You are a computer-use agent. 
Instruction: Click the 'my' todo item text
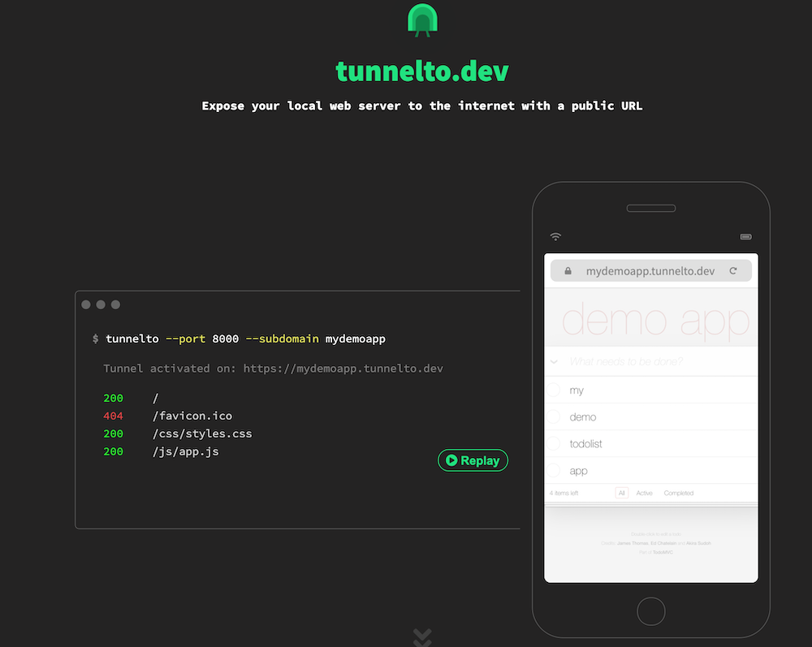tap(577, 390)
